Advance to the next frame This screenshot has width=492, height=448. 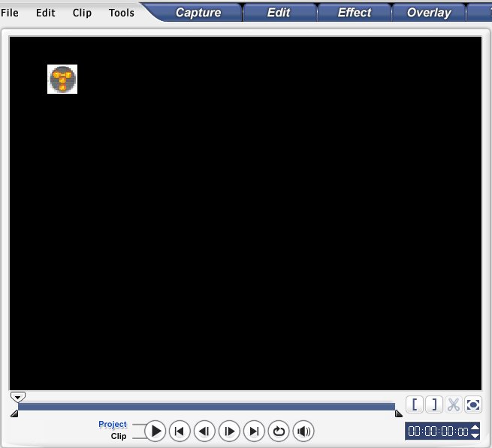pos(228,431)
